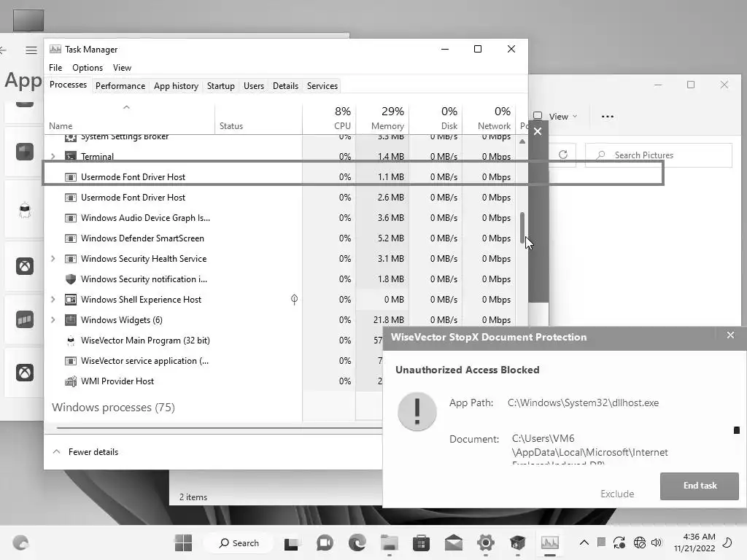Open Microsoft Edge from the taskbar
Image resolution: width=747 pixels, height=560 pixels.
[x=357, y=542]
